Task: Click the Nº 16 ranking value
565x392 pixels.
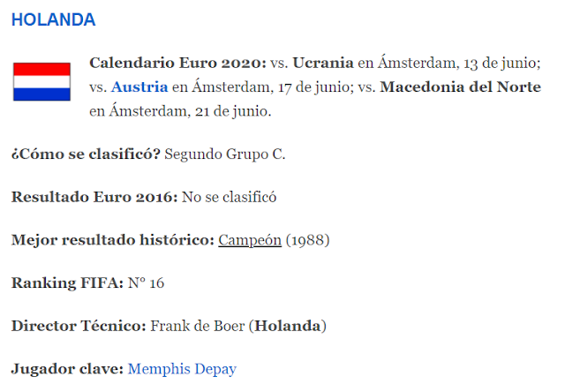Action: pyautogui.click(x=146, y=283)
